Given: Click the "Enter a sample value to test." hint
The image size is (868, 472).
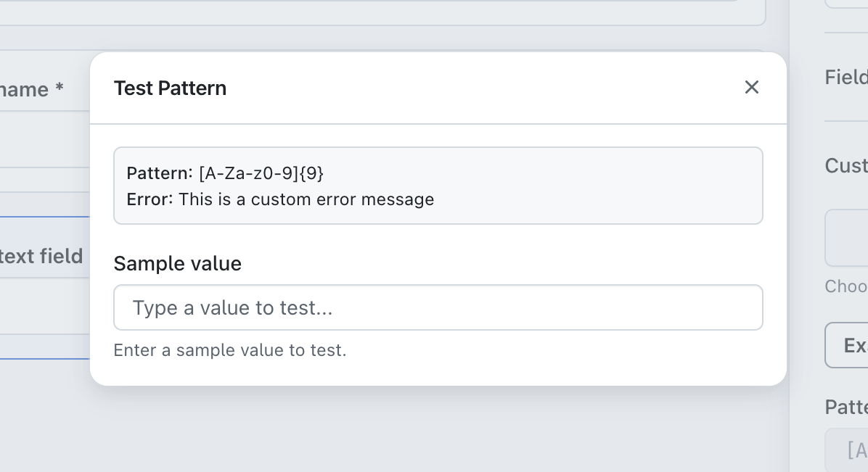Looking at the screenshot, I should (230, 351).
